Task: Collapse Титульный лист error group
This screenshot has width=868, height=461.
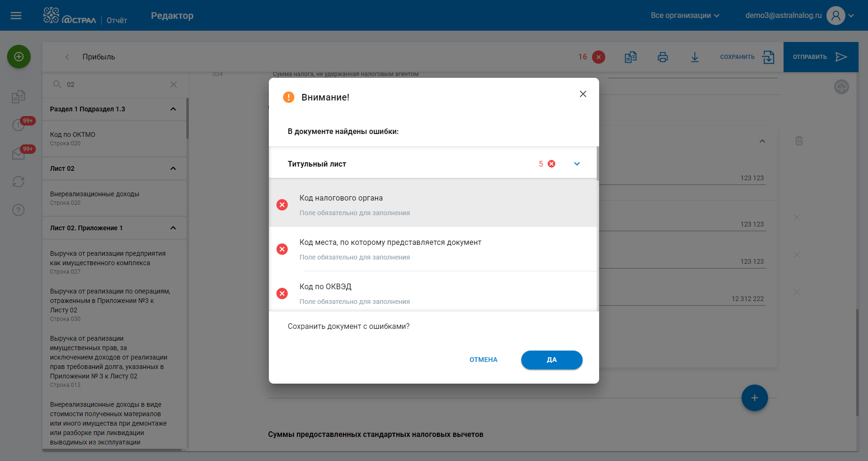Action: 577,164
